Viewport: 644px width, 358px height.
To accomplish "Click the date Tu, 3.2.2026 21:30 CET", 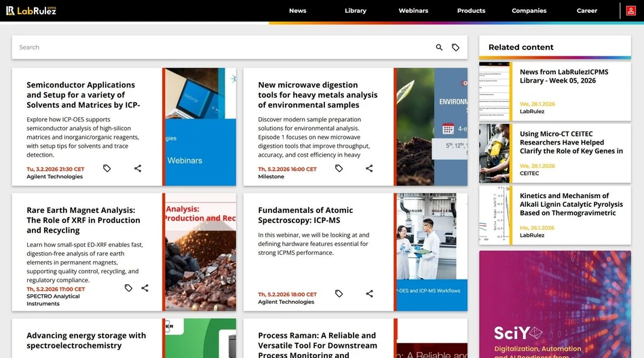I will coord(56,169).
